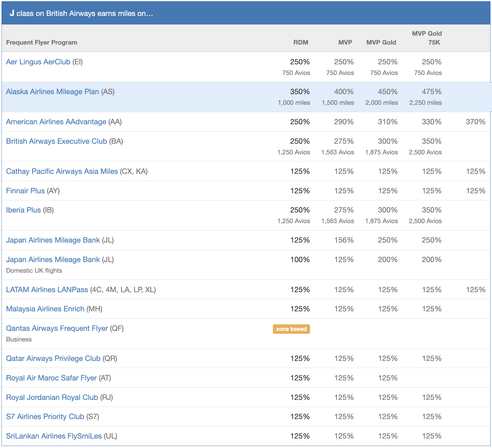492x448 pixels.
Task: Click British Airways 1,563 Avios text
Action: pos(338,152)
